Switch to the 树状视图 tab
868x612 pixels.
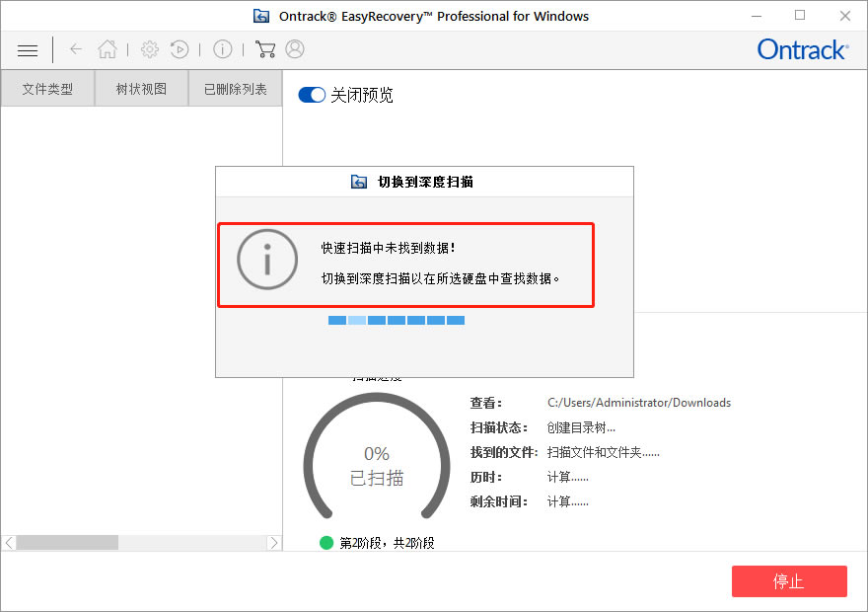coord(139,88)
